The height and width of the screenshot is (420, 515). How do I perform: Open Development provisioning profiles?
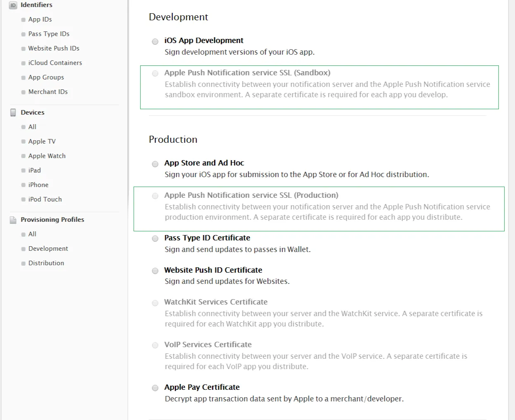point(48,249)
